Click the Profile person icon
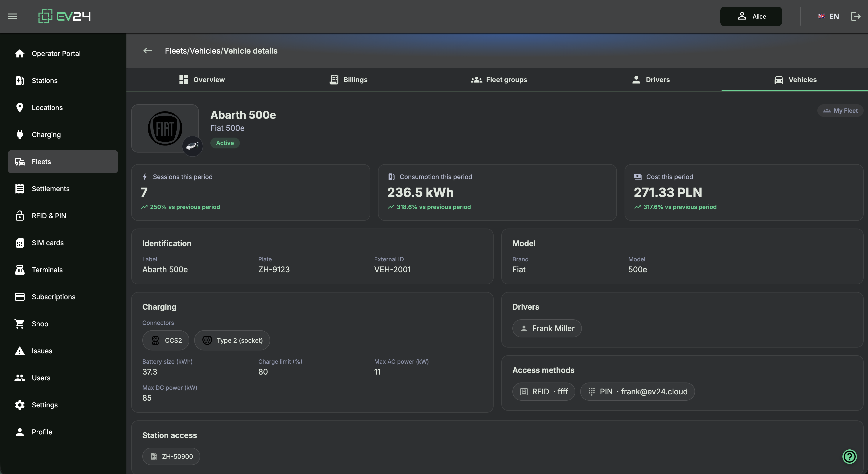 20,432
